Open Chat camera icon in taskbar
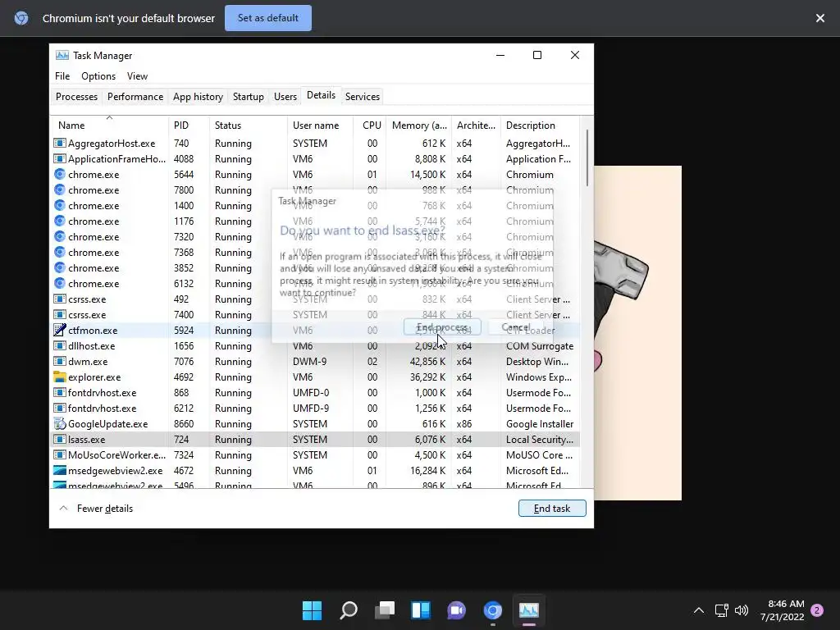Viewport: 840px width, 630px height. tap(456, 610)
